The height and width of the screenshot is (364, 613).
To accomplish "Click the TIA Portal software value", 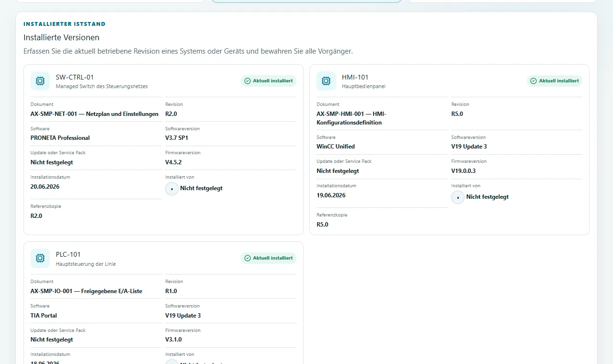I will [44, 316].
